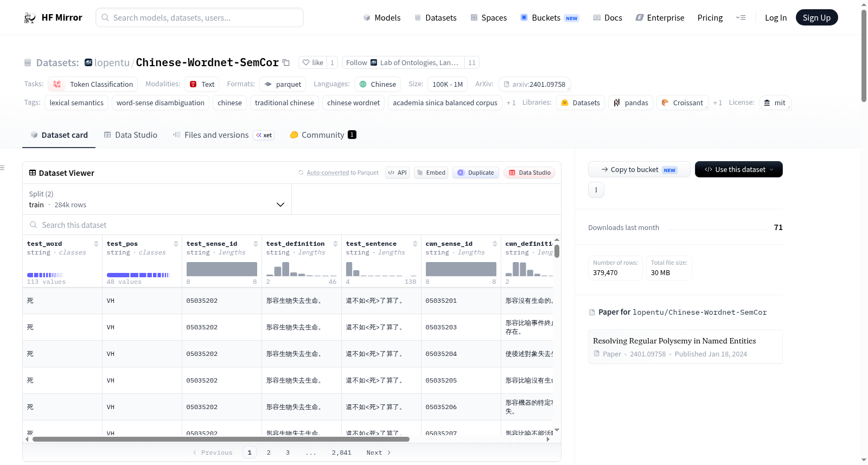The width and height of the screenshot is (868, 465).
Task: Click the horizontal table scrollbar
Action: 221,439
